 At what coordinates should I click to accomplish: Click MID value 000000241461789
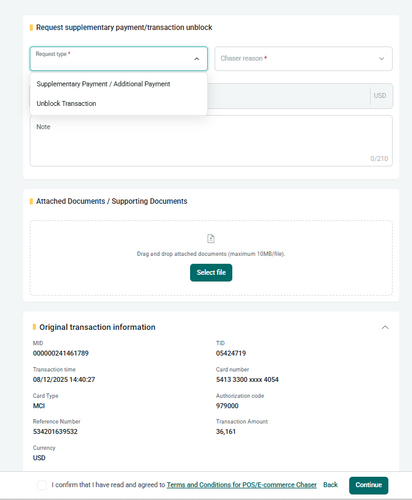pyautogui.click(x=61, y=353)
